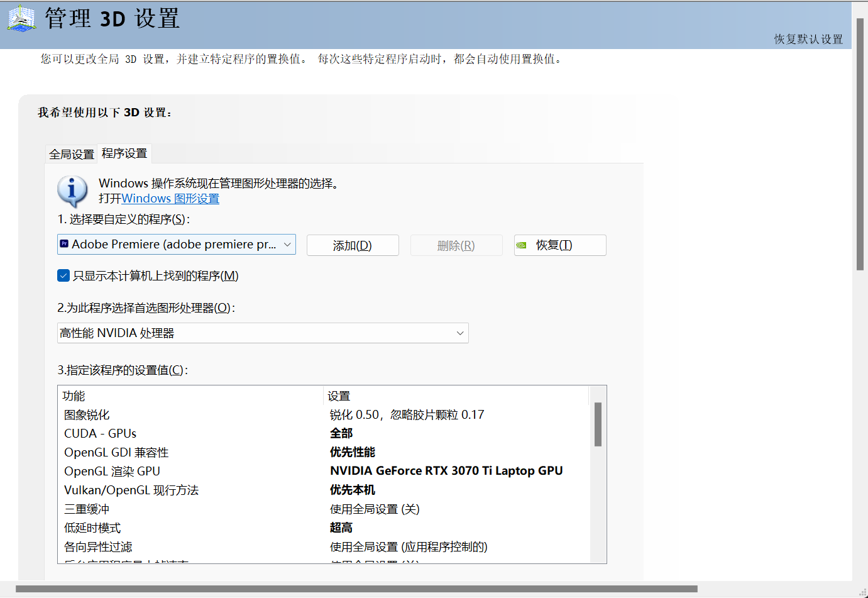Click the 优先性能 setting value
This screenshot has width=868, height=598.
(x=353, y=453)
